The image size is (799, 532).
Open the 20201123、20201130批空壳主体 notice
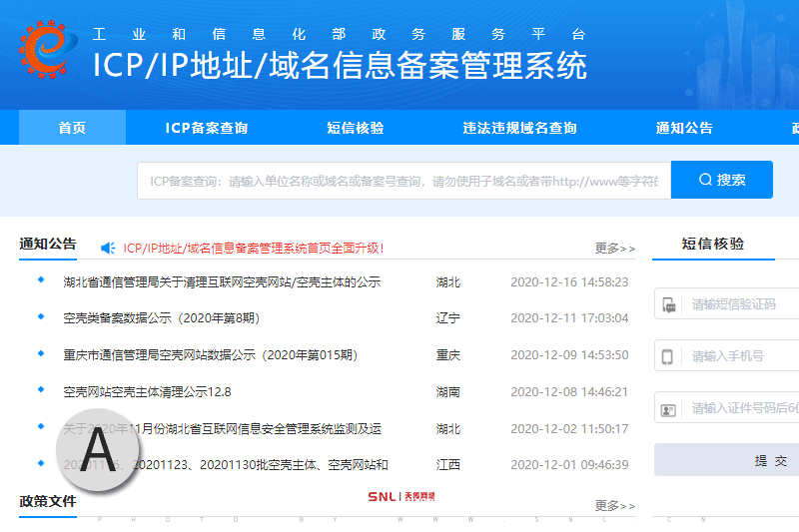[x=226, y=465]
